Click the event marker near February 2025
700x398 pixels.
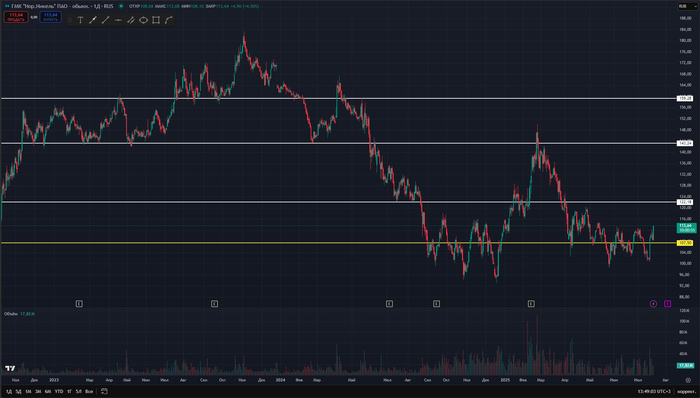pyautogui.click(x=531, y=304)
